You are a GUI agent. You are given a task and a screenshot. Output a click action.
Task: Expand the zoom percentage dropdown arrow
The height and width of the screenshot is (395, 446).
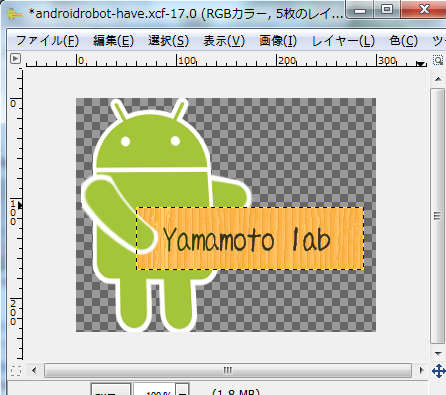point(183,390)
